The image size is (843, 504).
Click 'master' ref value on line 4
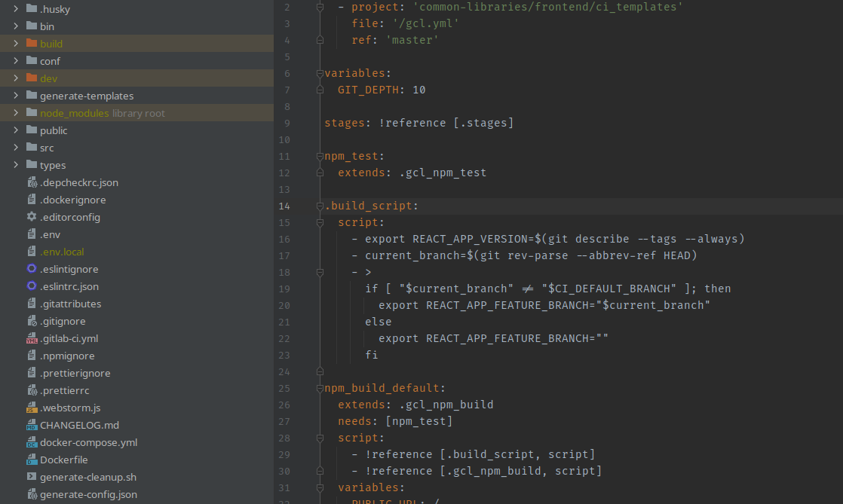[x=412, y=40]
